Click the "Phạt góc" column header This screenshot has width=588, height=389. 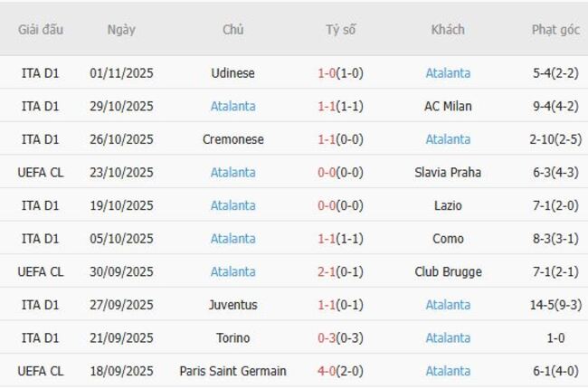[555, 29]
